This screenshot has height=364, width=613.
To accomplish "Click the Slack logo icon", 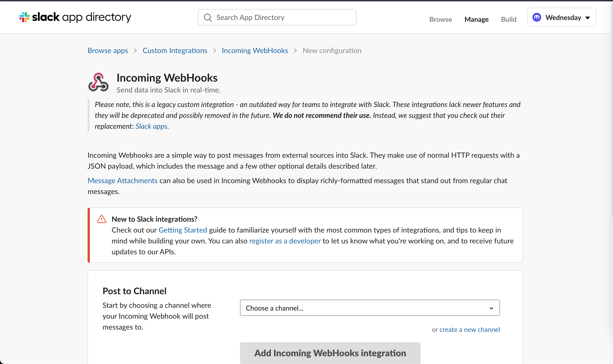I will coord(24,17).
